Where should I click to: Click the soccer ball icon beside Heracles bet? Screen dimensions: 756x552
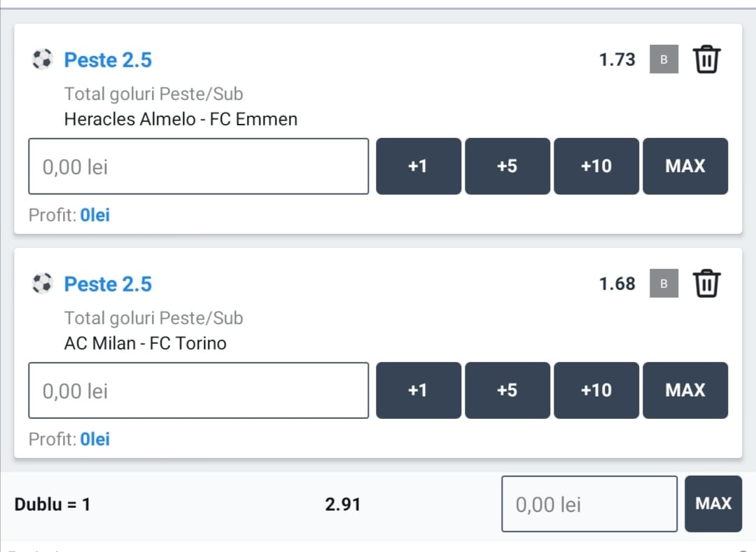coord(42,60)
